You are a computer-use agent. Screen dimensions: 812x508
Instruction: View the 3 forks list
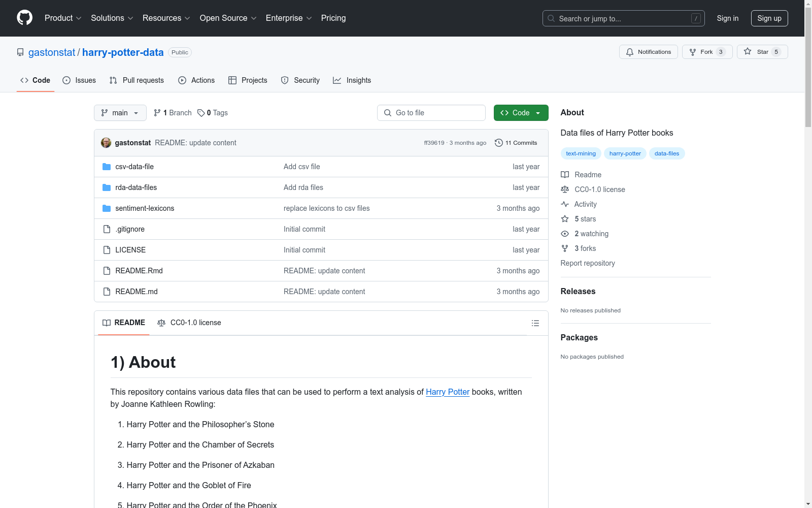(x=579, y=248)
